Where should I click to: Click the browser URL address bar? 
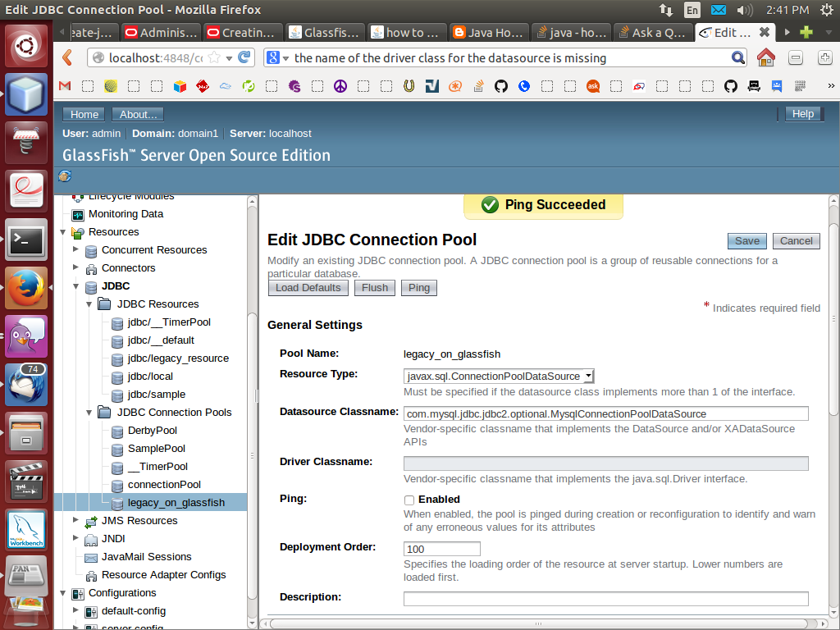[x=155, y=57]
